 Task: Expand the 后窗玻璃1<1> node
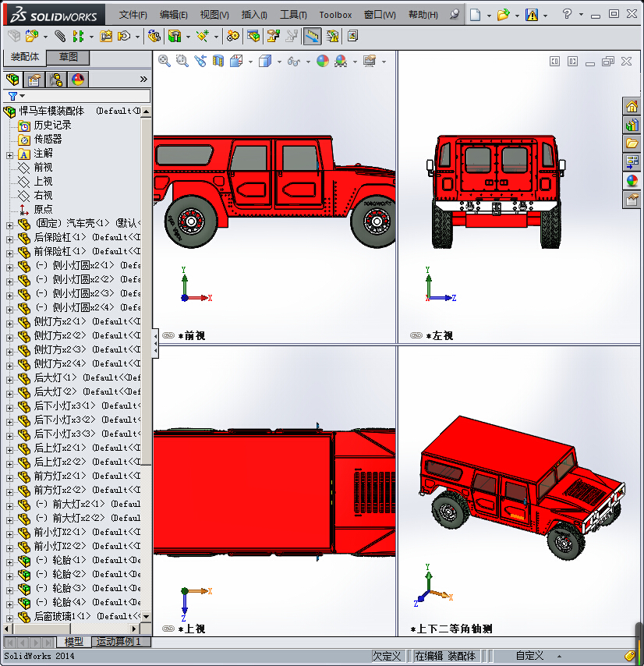[9, 618]
